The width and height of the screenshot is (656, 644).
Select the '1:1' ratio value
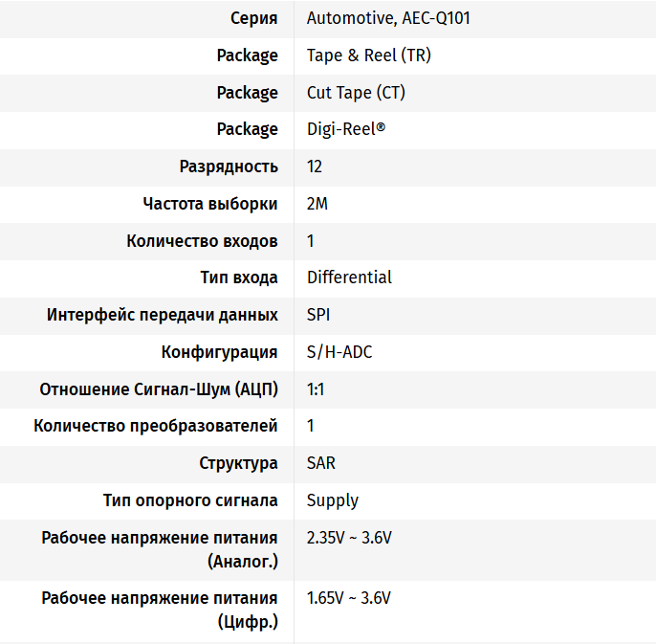click(x=315, y=389)
